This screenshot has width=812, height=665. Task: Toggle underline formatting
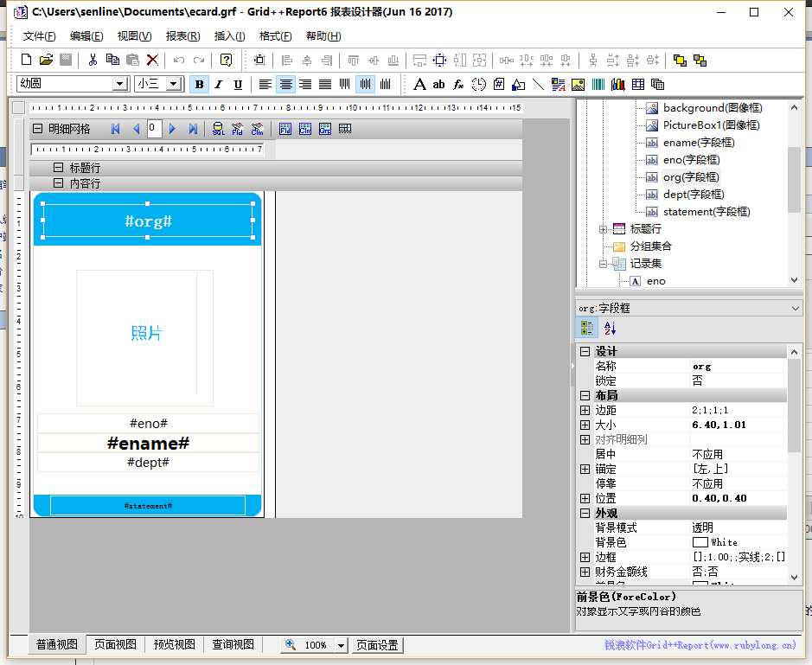238,85
